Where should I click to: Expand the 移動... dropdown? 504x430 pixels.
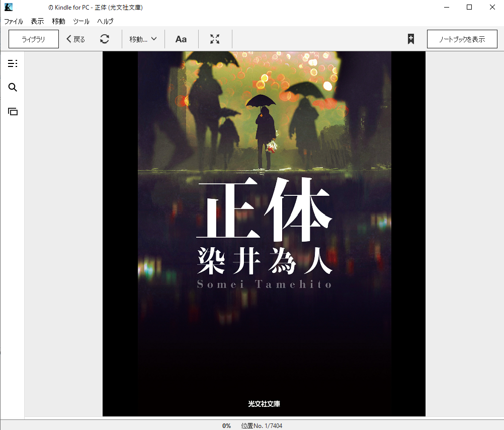point(143,39)
